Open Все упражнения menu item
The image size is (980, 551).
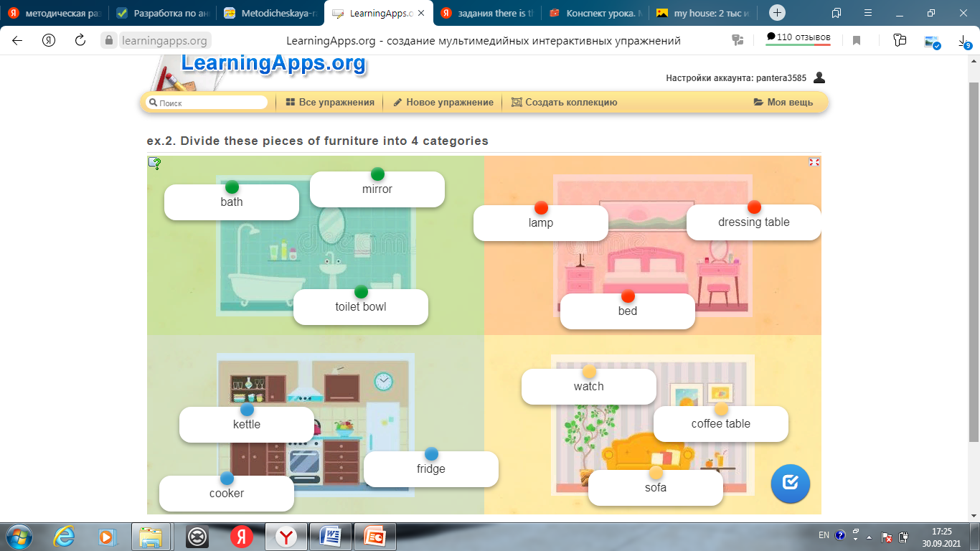tap(330, 103)
